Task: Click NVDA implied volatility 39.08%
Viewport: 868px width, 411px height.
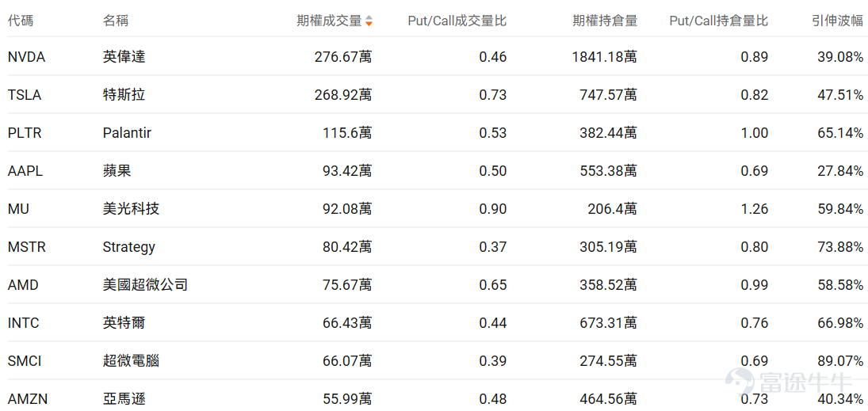Action: point(840,56)
